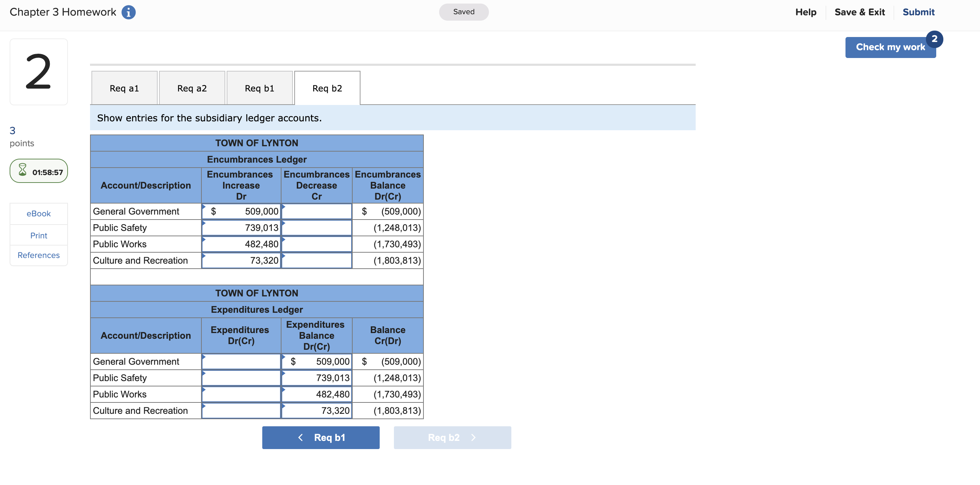Select the Req b2 tab
The width and height of the screenshot is (980, 485).
[x=327, y=88]
